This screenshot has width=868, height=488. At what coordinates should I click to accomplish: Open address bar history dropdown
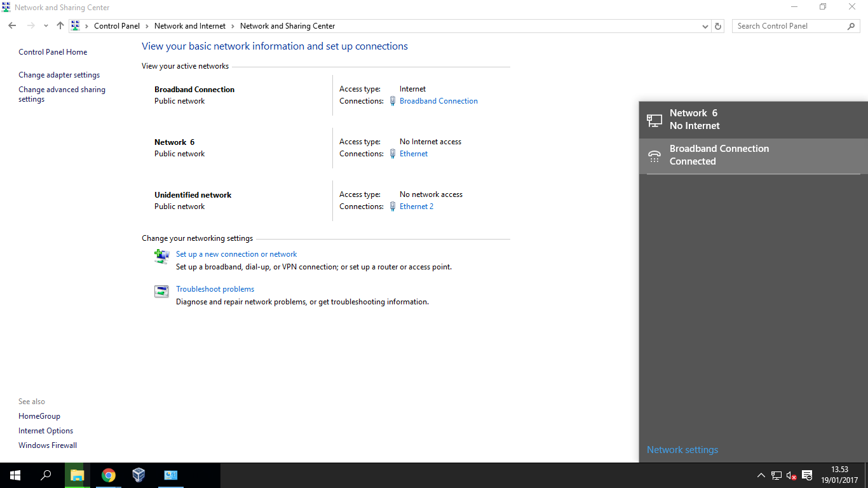[705, 27]
